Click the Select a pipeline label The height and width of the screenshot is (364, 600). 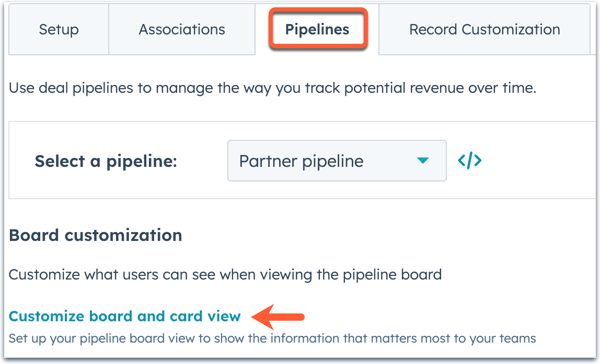[x=106, y=161]
